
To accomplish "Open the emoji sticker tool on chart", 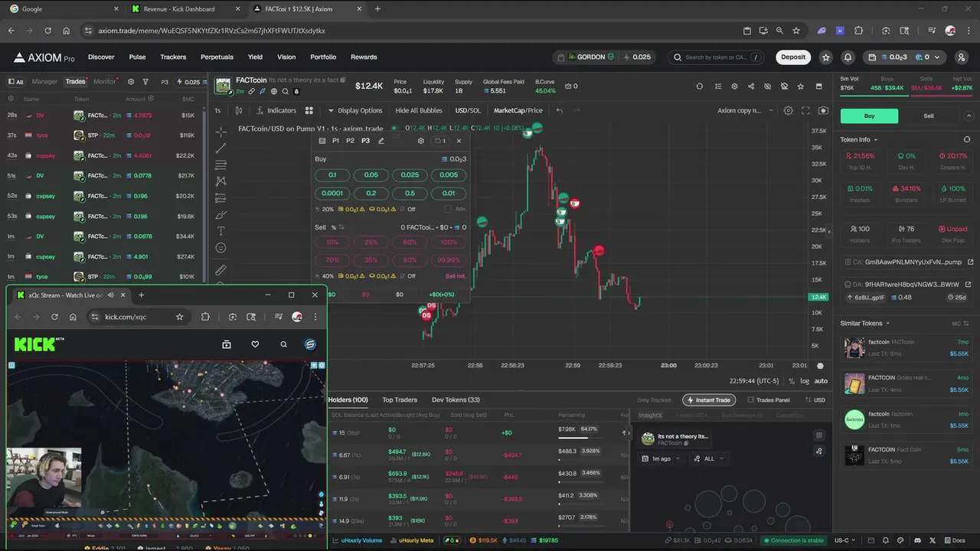I will tap(221, 248).
